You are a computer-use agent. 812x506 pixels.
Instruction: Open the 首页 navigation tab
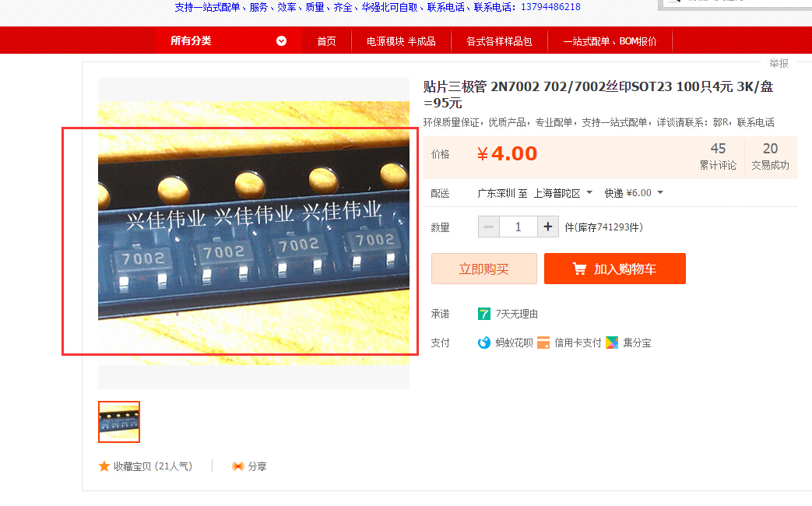pyautogui.click(x=326, y=41)
